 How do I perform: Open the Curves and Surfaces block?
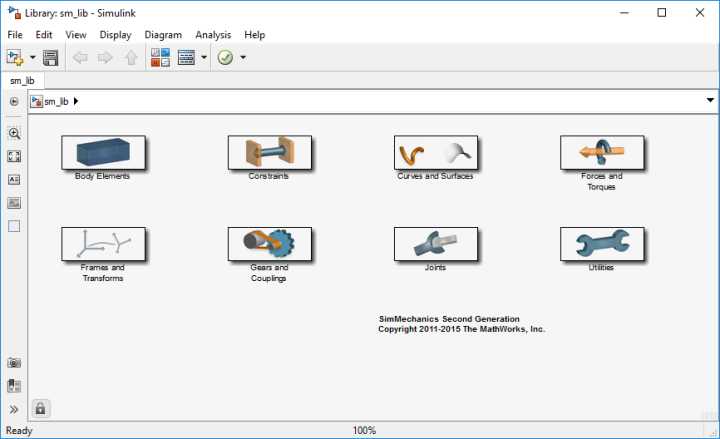tap(436, 152)
